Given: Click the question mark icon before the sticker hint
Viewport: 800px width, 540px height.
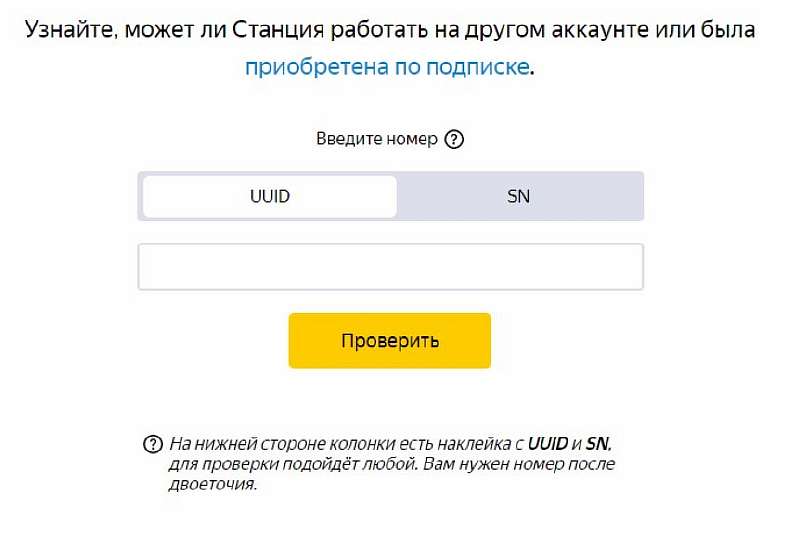Looking at the screenshot, I should tap(153, 444).
